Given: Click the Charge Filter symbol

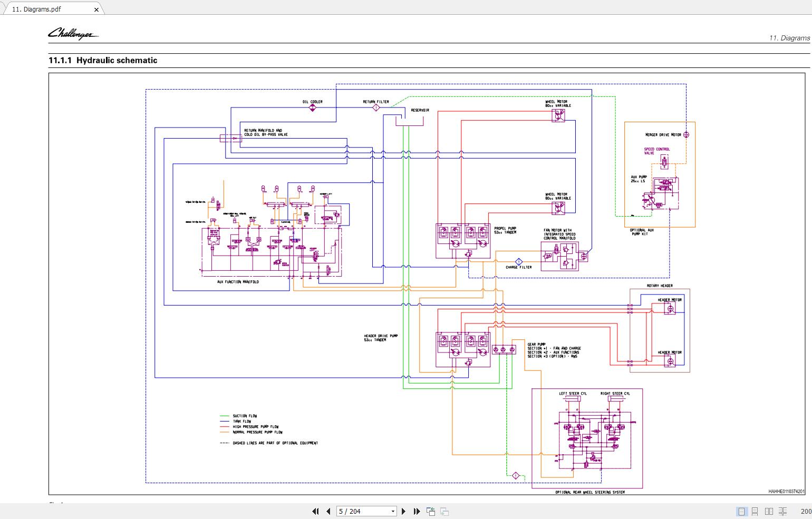Looking at the screenshot, I should pos(518,261).
